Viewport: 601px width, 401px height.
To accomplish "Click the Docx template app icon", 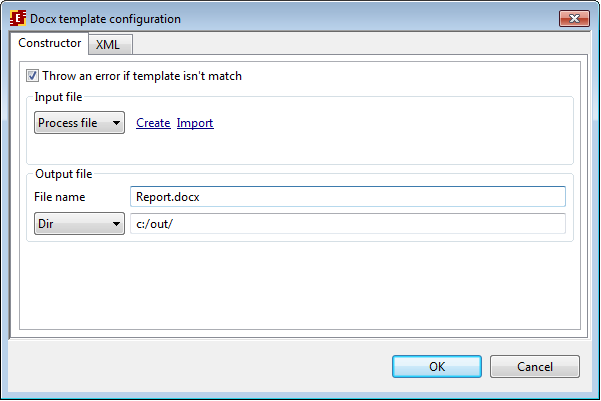I will pos(16,18).
